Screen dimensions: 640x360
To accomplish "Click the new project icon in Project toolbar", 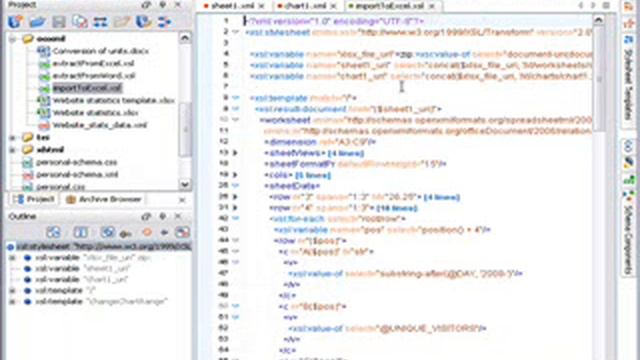I will (x=15, y=22).
